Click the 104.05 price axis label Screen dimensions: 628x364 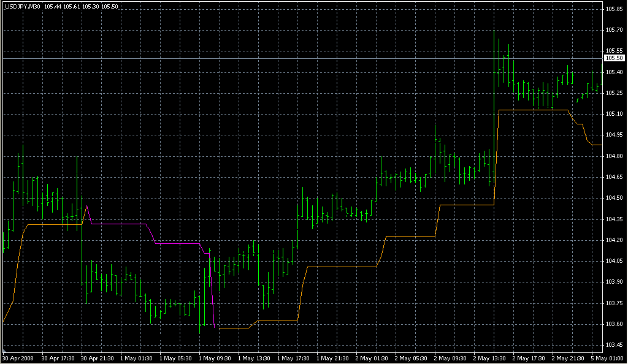point(614,261)
